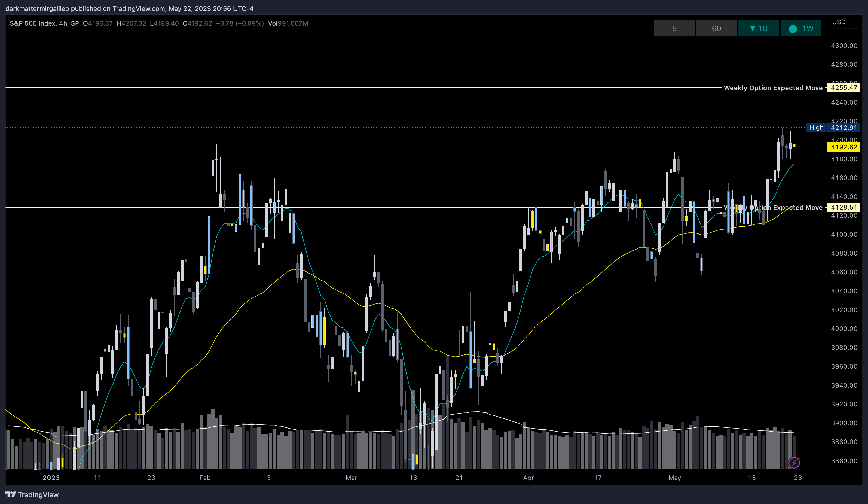868x504 pixels.
Task: Click the 4300.00 tick on price scale
Action: click(844, 45)
